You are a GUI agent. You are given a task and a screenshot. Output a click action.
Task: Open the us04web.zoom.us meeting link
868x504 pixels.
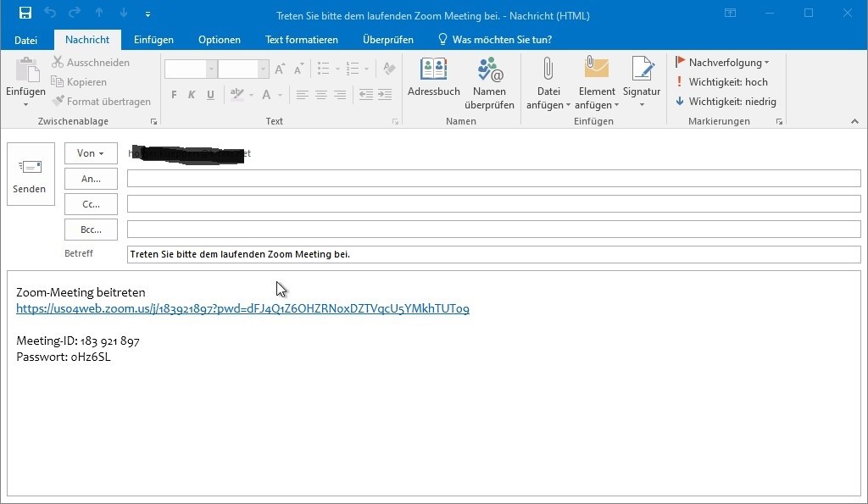pos(242,308)
